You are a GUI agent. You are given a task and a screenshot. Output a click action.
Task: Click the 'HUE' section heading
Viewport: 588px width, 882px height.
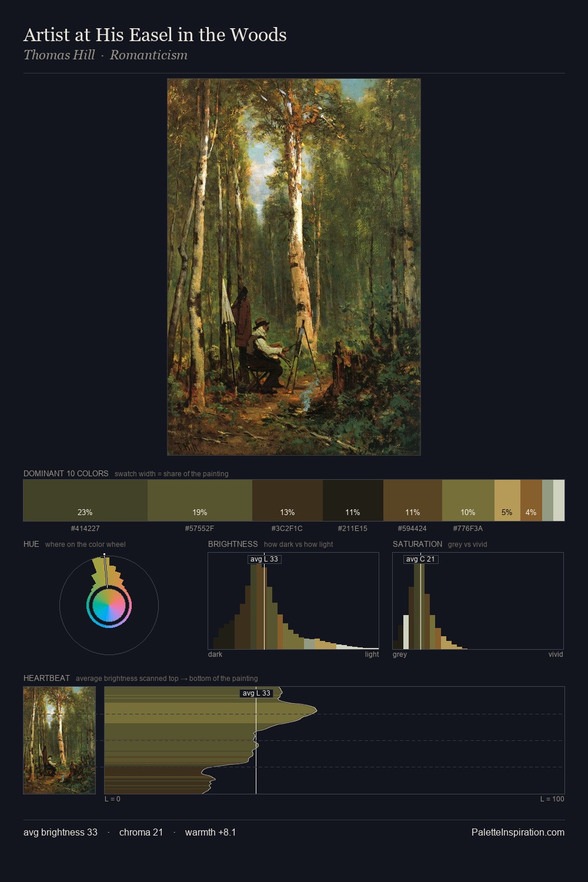click(31, 544)
